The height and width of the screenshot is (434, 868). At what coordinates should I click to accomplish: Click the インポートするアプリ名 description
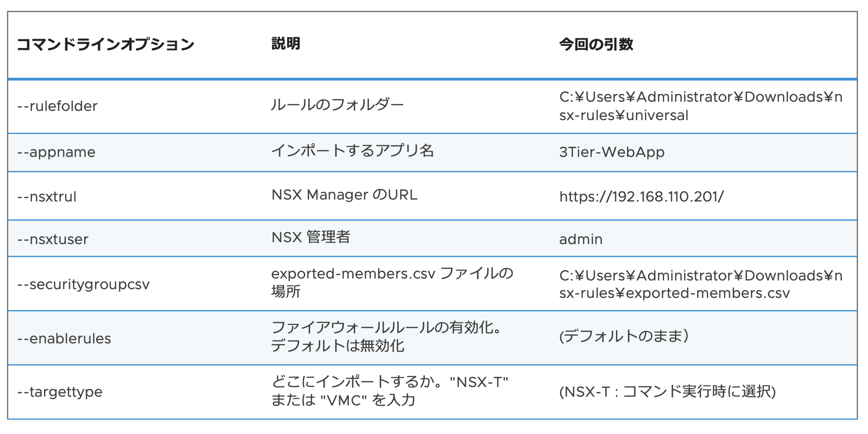[x=352, y=151]
